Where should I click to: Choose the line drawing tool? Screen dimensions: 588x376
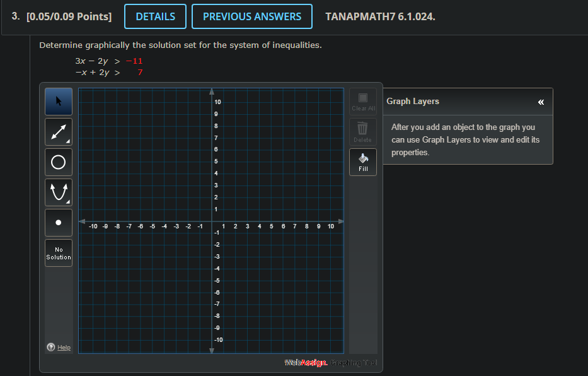(59, 132)
